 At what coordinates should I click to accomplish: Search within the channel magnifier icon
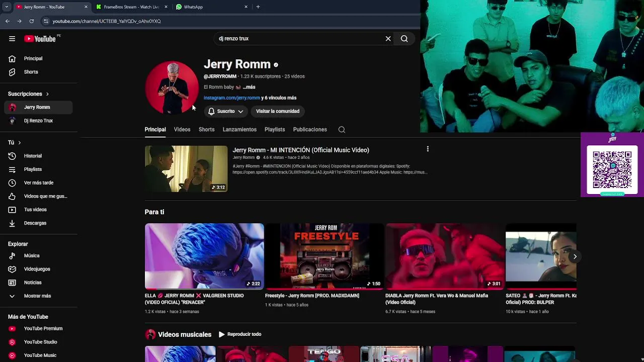pos(342,130)
